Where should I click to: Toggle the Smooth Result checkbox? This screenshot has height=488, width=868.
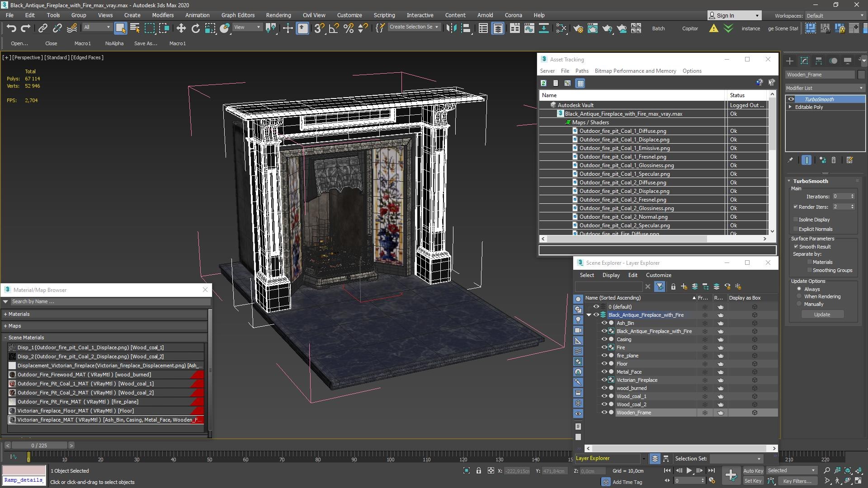[796, 247]
